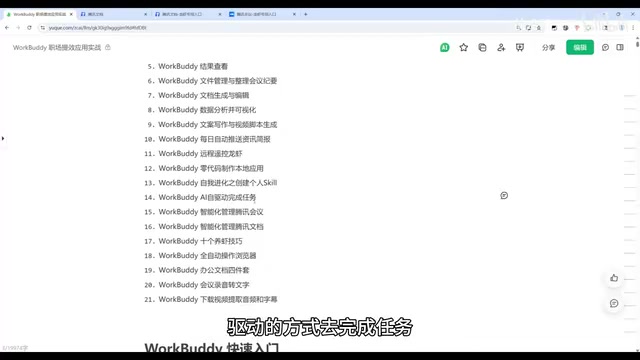
Task: Click the word count in bottom-left corner
Action: tap(15, 348)
